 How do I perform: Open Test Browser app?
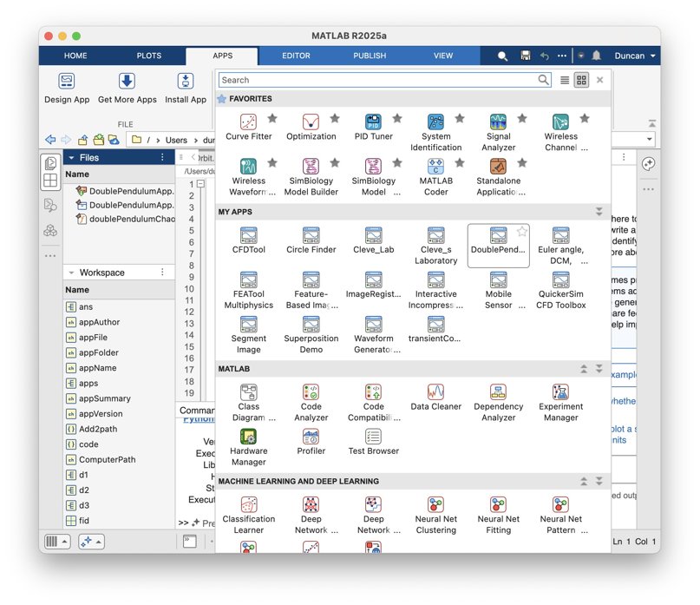373,443
